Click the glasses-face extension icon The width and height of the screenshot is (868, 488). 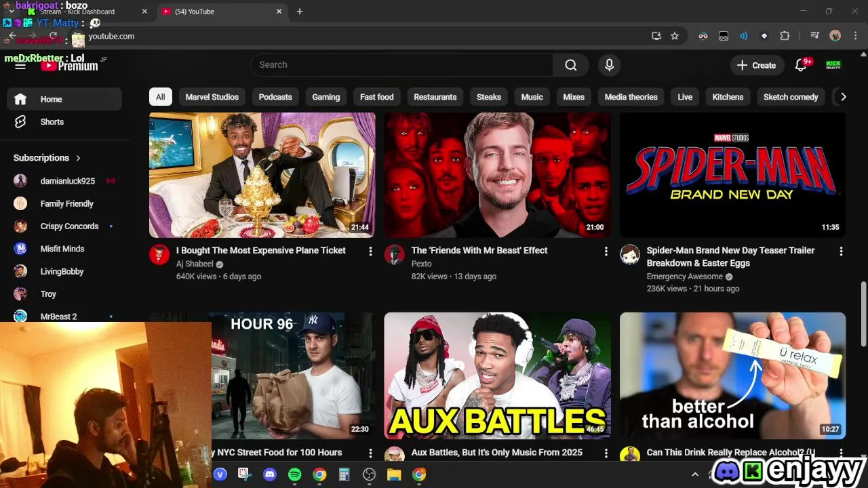(x=703, y=36)
